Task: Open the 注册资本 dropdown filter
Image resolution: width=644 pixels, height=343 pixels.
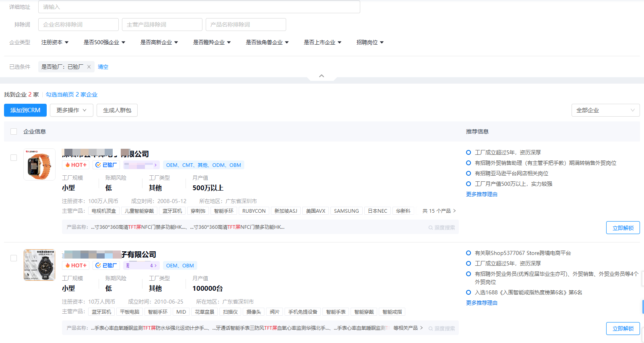Action: 55,42
